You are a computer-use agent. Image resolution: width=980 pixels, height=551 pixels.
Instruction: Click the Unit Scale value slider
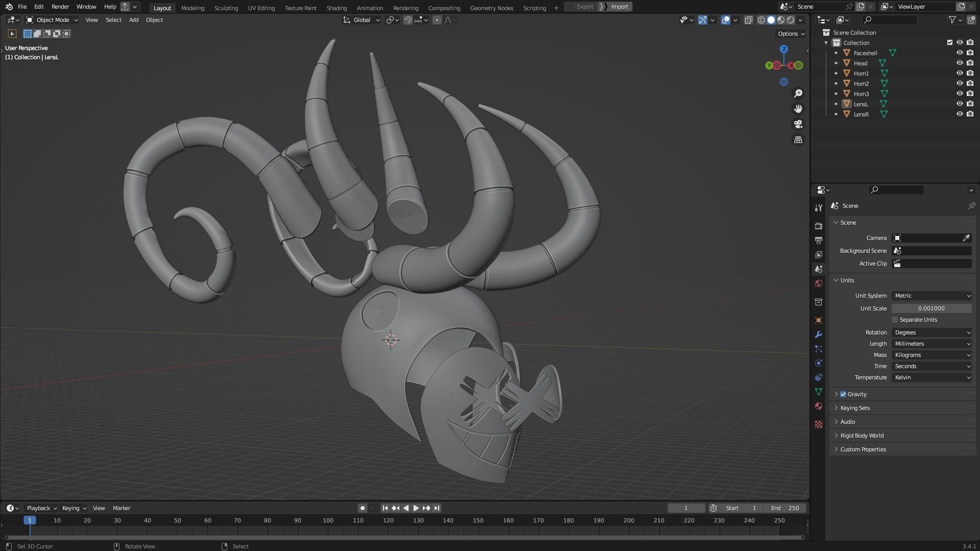pyautogui.click(x=931, y=308)
